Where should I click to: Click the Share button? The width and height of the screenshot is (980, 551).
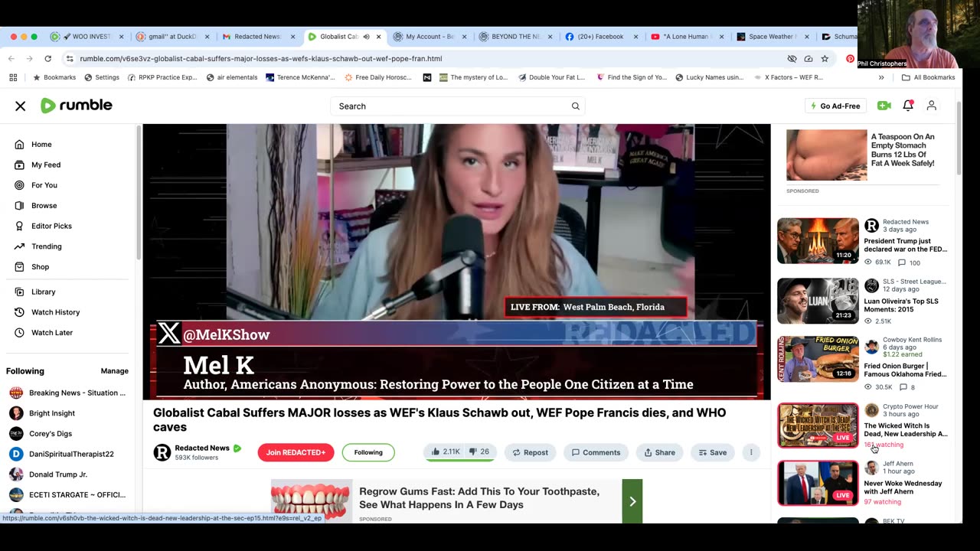pos(659,452)
